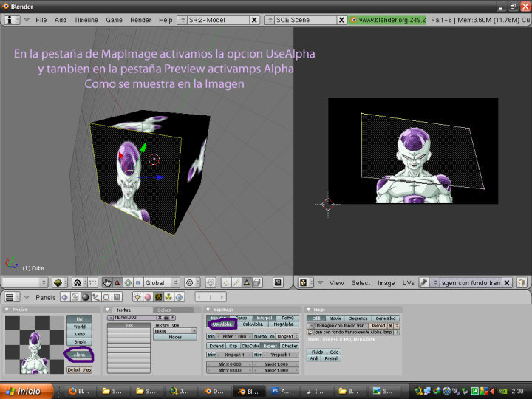Click the Nodes button under Texture Type
This screenshot has height=399, width=532.
click(175, 337)
